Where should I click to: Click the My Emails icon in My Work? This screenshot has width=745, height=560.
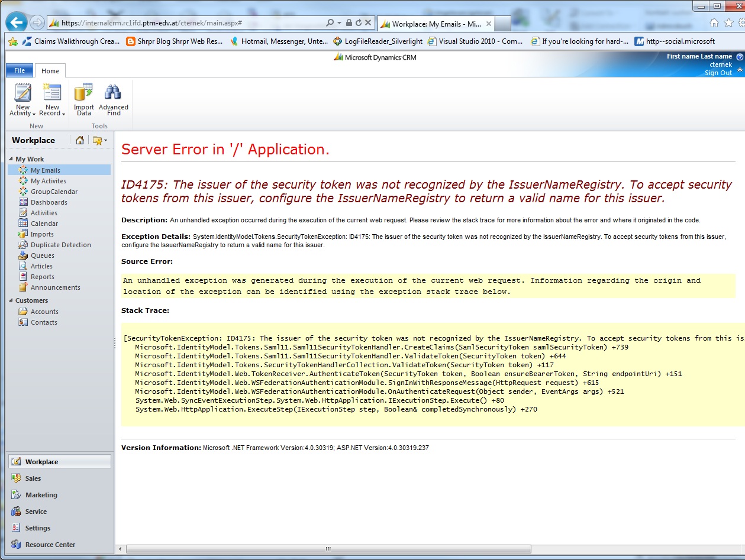click(23, 170)
